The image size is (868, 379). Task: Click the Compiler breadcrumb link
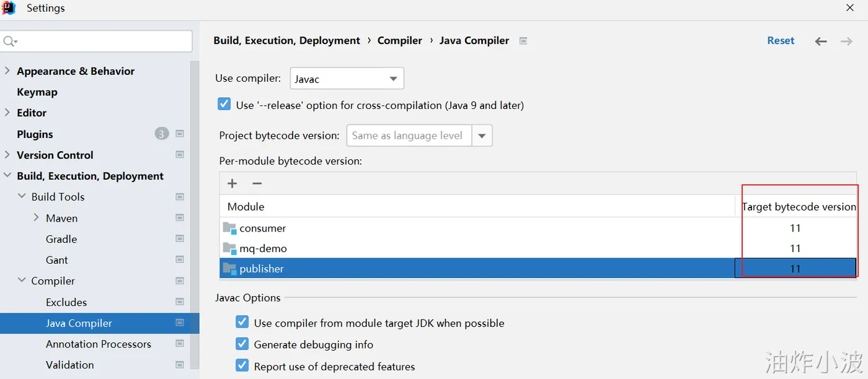pos(399,41)
